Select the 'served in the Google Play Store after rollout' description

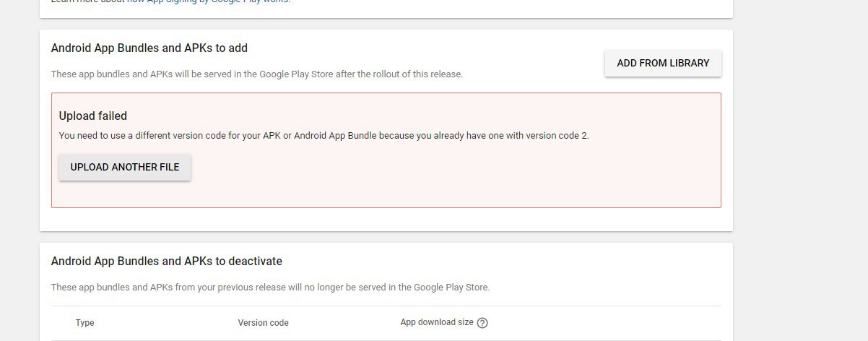click(x=257, y=74)
